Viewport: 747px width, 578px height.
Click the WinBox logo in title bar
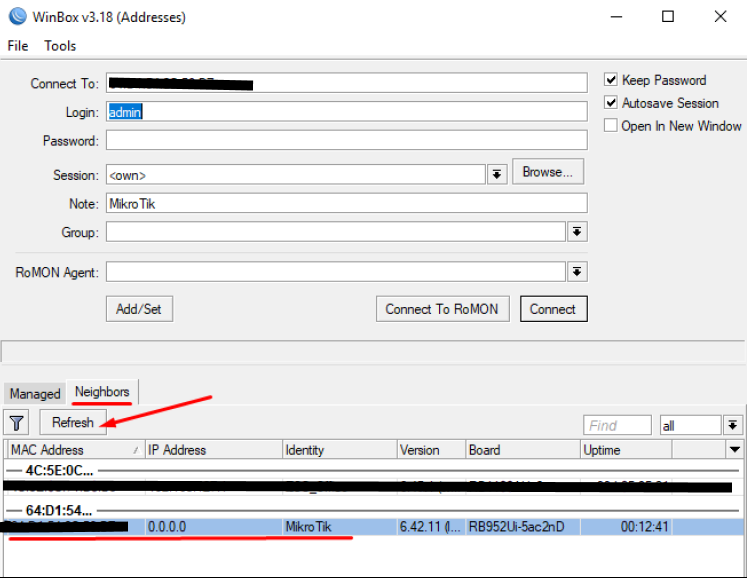tap(18, 16)
